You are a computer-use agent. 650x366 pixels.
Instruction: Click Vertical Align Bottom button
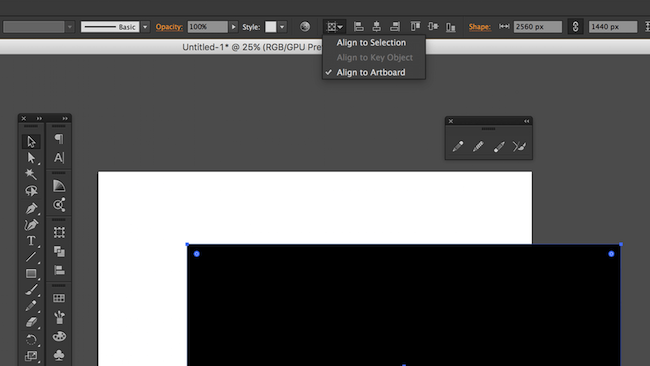(x=451, y=27)
